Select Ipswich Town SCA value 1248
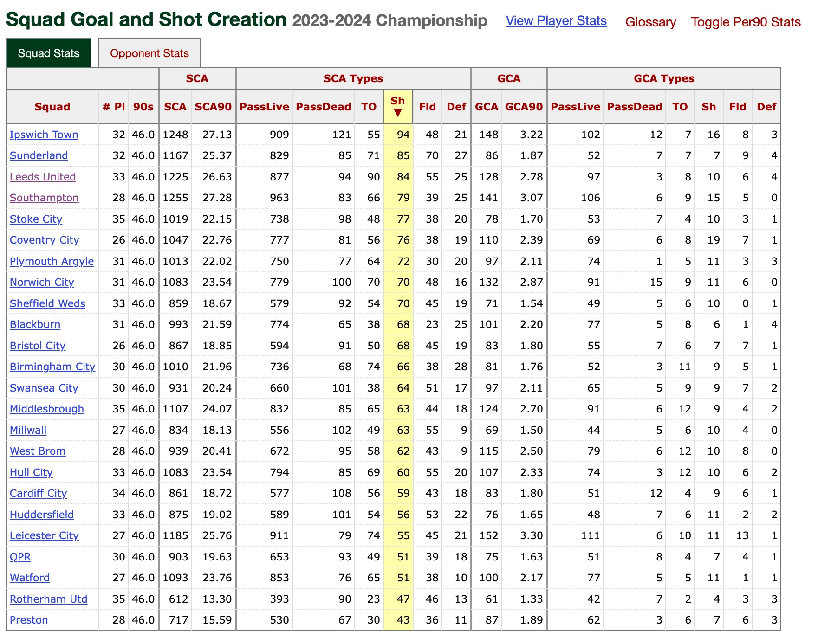This screenshot has height=644, width=818. click(175, 135)
